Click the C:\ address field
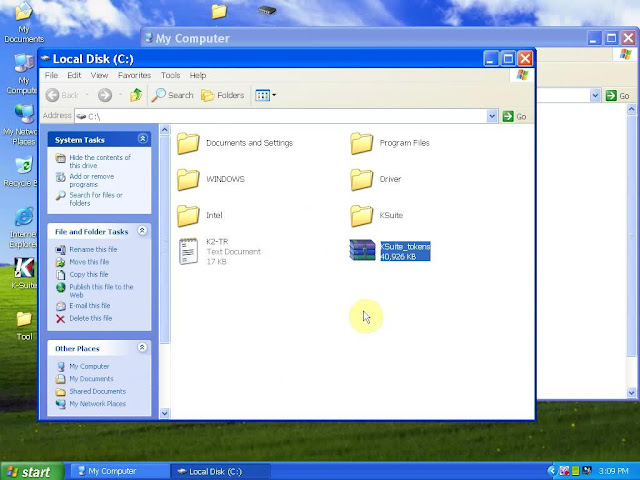Screen dimensions: 640x480 281,116
